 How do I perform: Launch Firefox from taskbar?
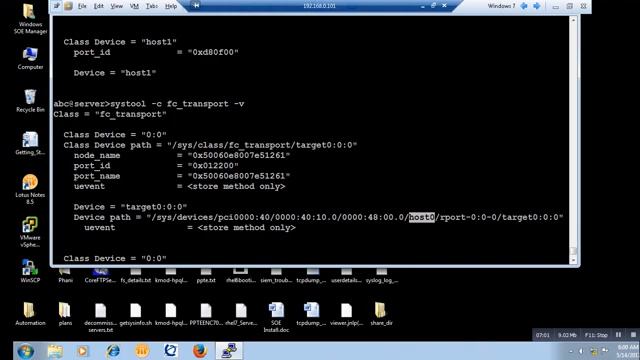(200, 351)
